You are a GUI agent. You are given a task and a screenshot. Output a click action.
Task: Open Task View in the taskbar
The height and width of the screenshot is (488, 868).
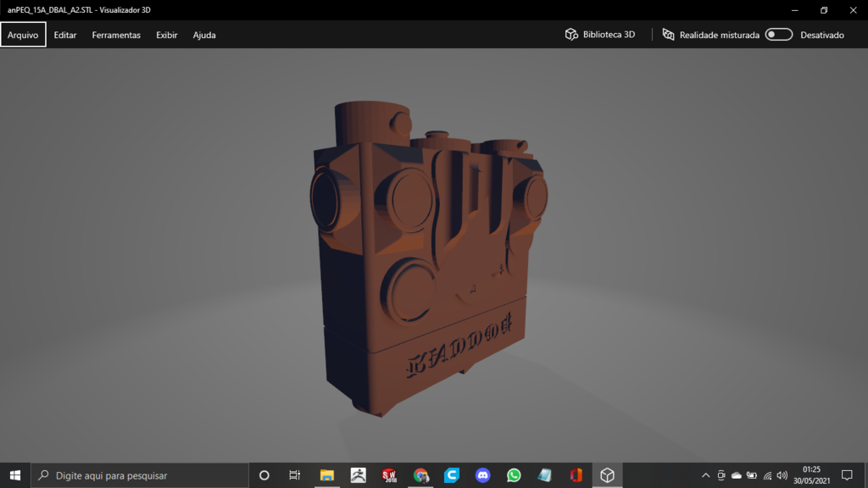pos(294,475)
